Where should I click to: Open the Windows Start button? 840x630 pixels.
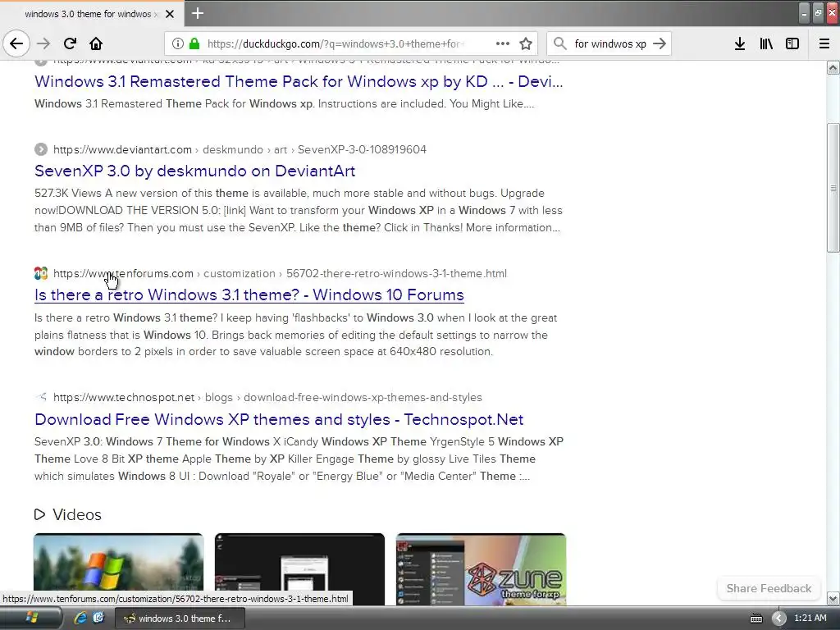click(x=31, y=619)
